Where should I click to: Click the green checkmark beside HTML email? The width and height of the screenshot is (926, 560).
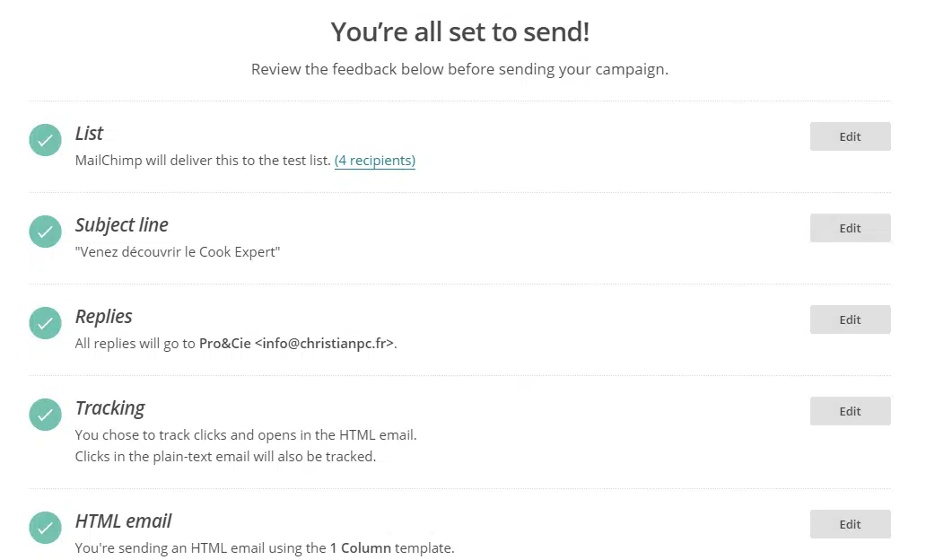45,528
